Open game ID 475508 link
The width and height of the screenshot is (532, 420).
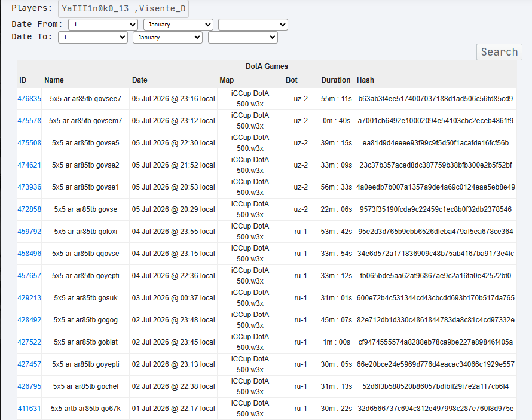click(29, 143)
